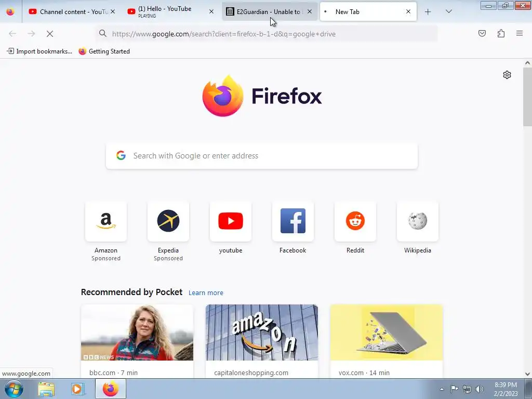
Task: Click the volume speaker tray icon
Action: pos(480,389)
